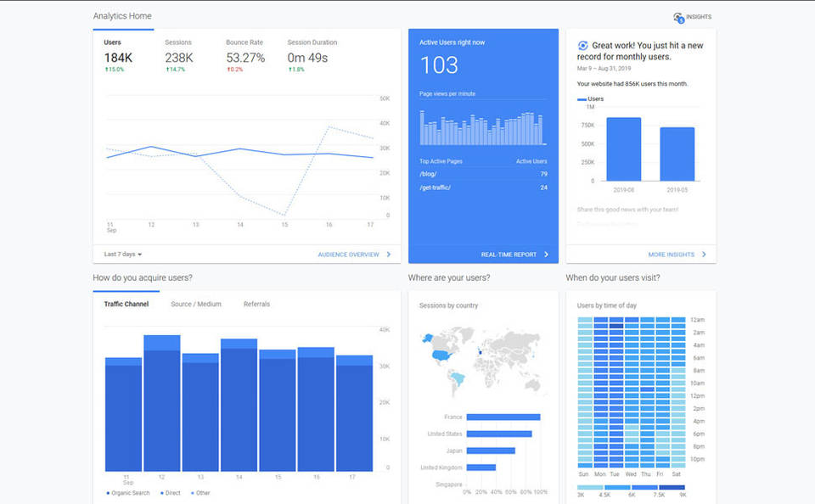Click the arrow next to Real-Time Report
The image size is (815, 504).
[546, 255]
